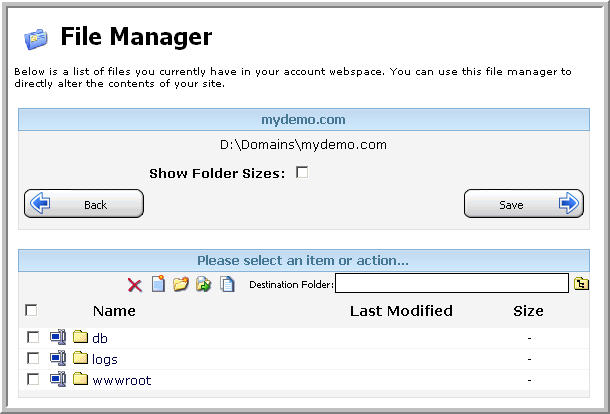Click the permissions icon next to wwwroot
Viewport: 610px width, 414px height.
(x=58, y=379)
